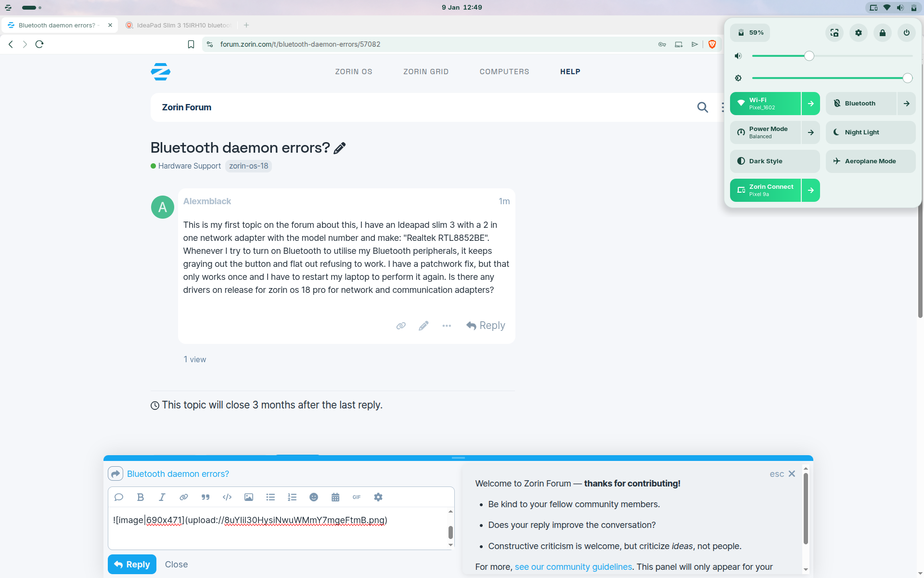Expand the Wi-Fi networks arrow

[x=811, y=104]
